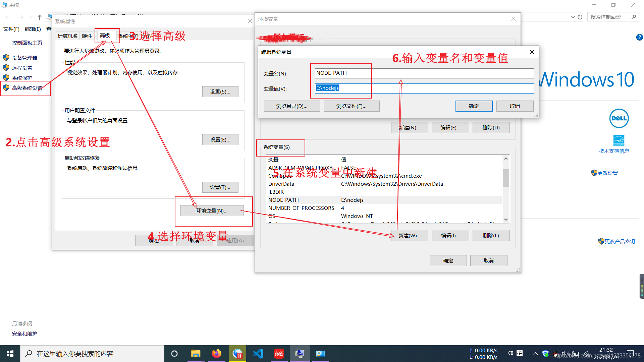
Task: Open the 编辑(E) menu
Action: pos(33,29)
